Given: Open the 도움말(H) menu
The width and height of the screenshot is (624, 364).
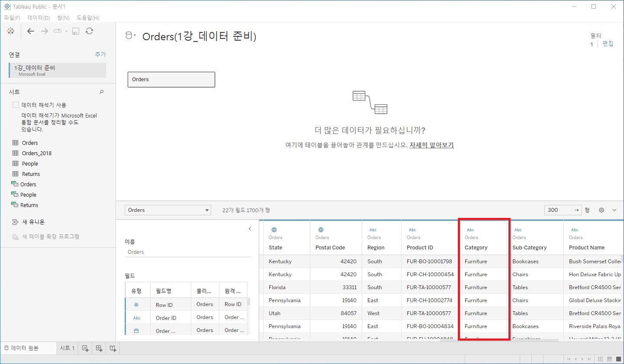Looking at the screenshot, I should coord(88,18).
